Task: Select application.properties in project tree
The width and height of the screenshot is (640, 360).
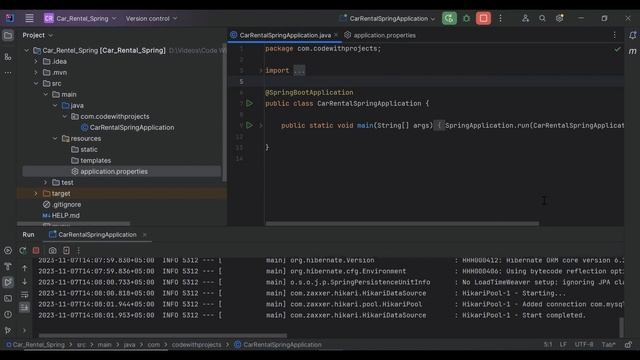Action: [114, 171]
